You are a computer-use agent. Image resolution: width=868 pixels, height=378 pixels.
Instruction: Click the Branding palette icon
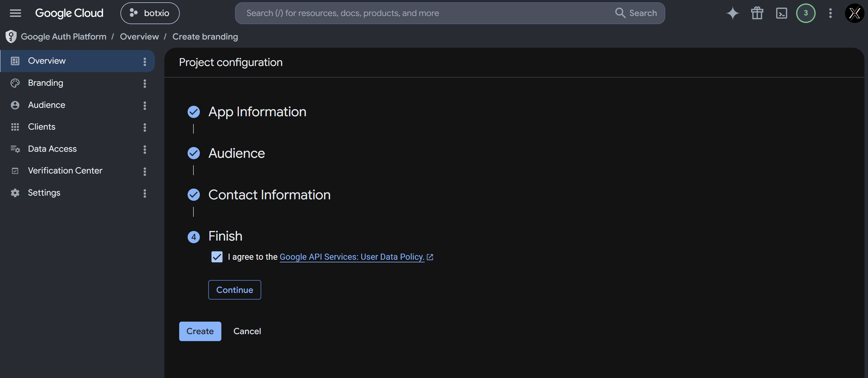click(15, 83)
